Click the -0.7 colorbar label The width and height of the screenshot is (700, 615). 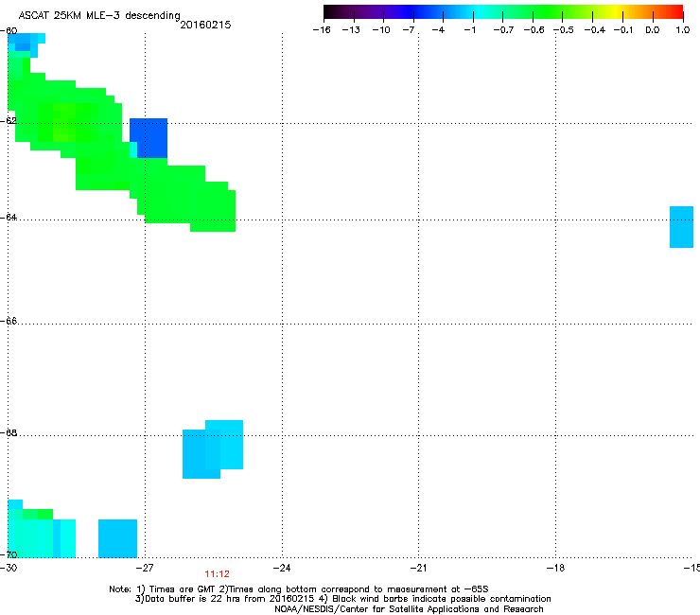point(503,30)
